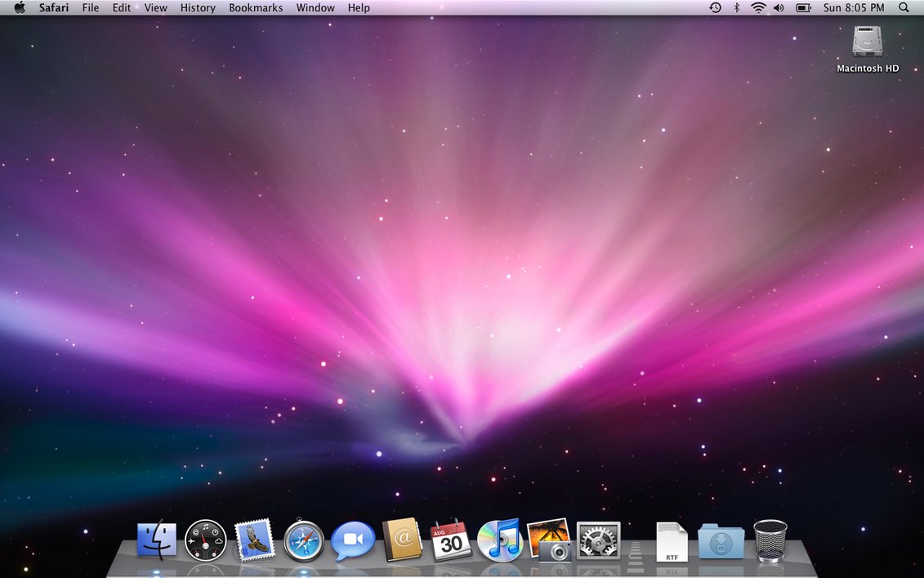The image size is (924, 578).
Task: Click the battery status icon
Action: (803, 7)
